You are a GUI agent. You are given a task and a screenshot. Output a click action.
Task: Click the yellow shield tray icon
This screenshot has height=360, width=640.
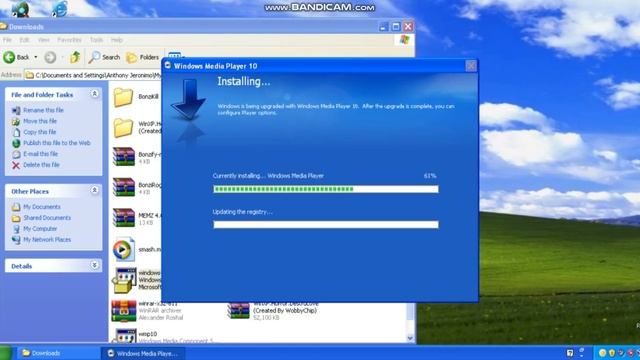pyautogui.click(x=611, y=353)
